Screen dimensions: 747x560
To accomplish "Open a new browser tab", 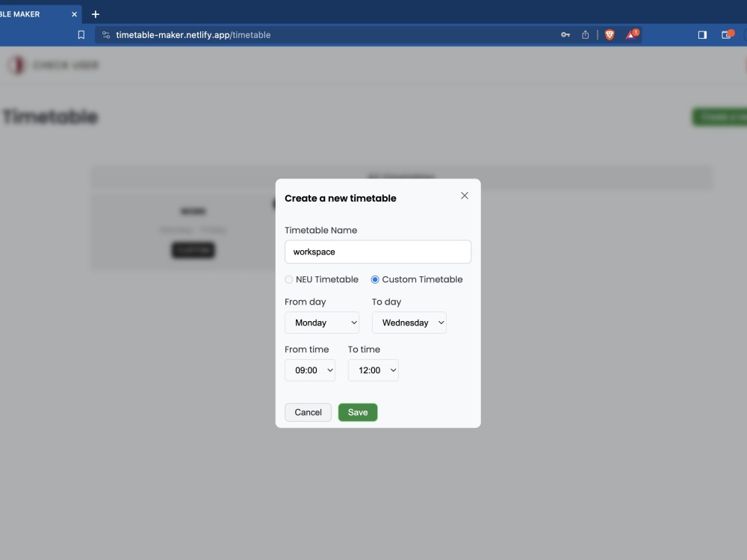I will coord(96,14).
